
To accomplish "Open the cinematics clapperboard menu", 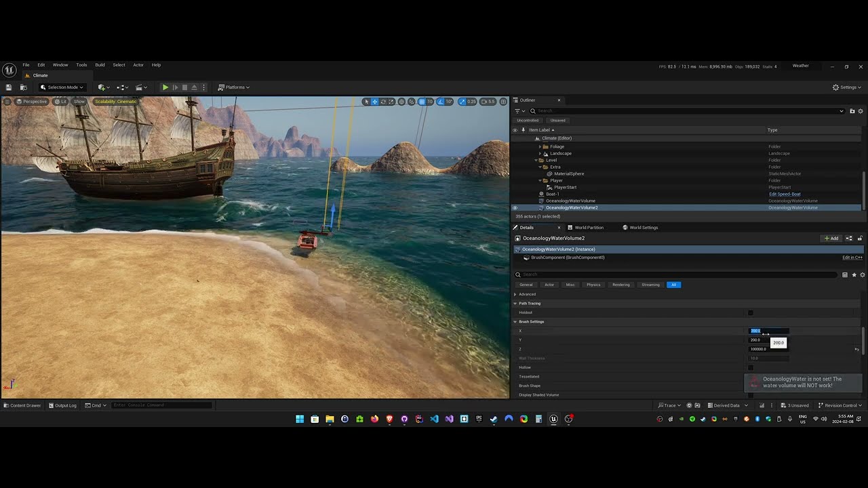I will pyautogui.click(x=141, y=87).
